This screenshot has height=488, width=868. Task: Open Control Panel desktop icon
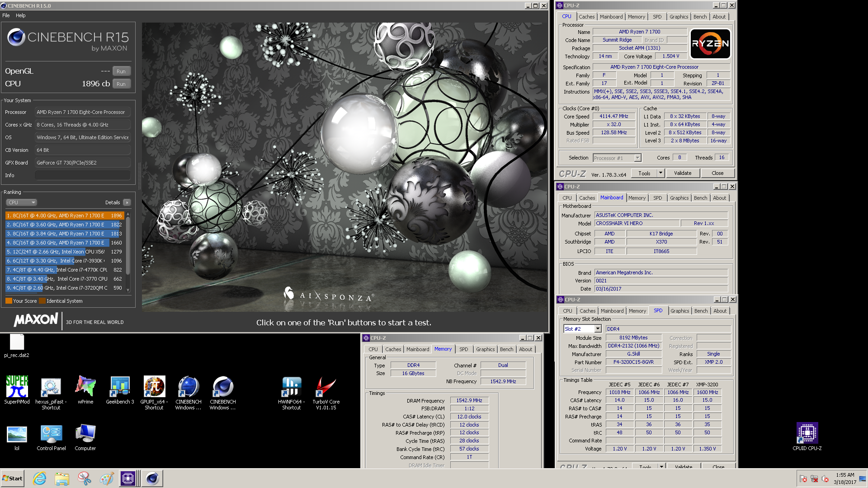click(51, 437)
